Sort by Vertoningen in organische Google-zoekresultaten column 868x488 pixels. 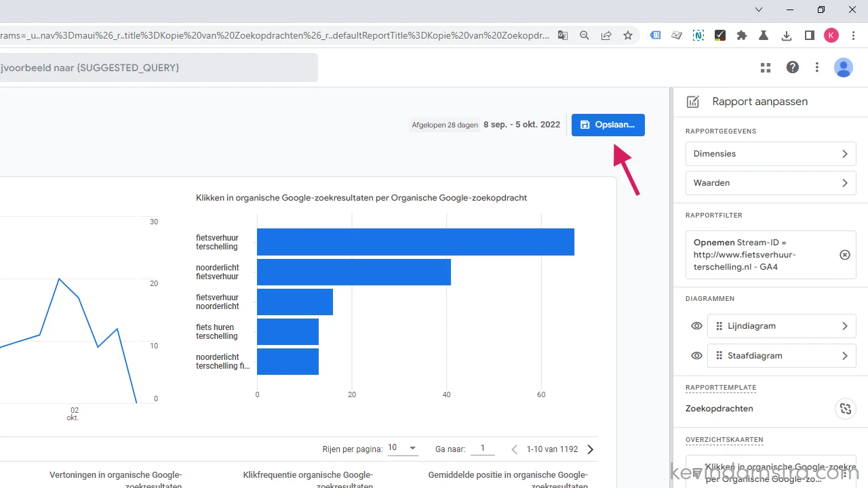pos(115,480)
